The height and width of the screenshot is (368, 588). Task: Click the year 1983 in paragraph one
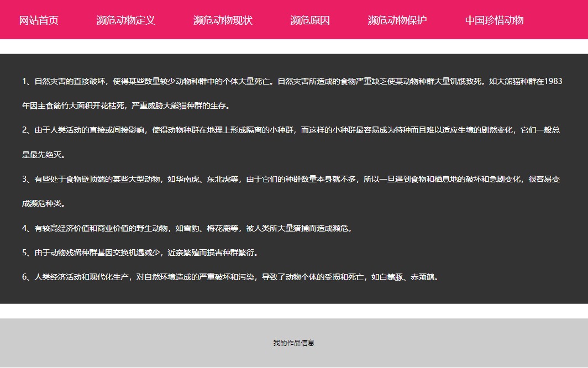(553, 82)
